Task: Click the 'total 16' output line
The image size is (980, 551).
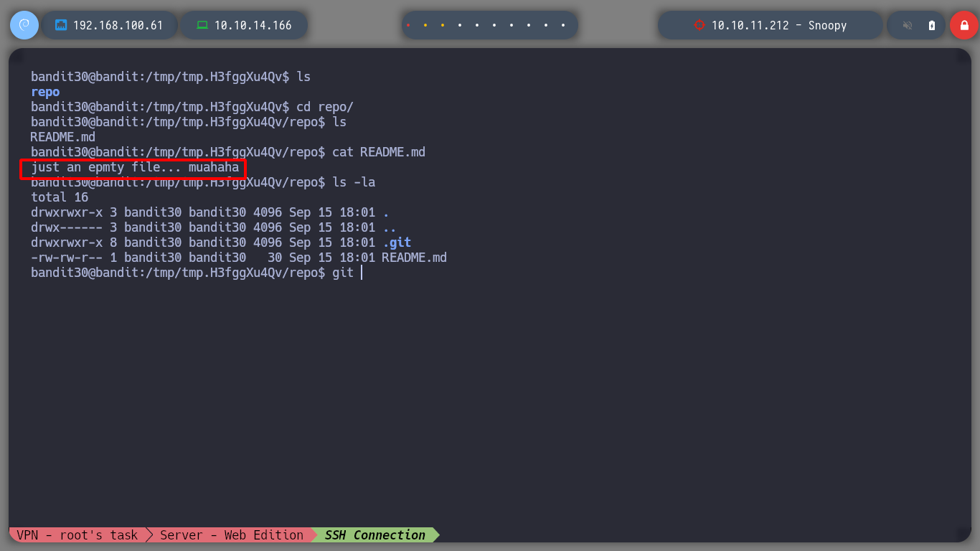Action: [60, 197]
